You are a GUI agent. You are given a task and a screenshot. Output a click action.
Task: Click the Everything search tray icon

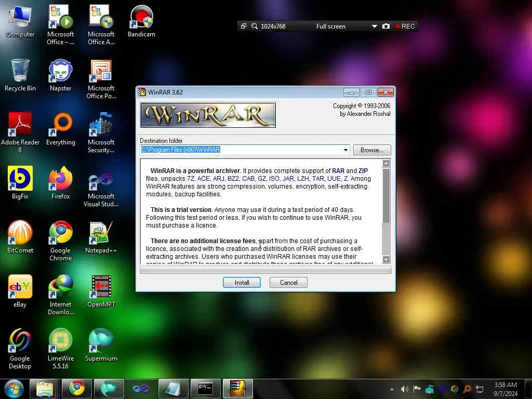(x=467, y=389)
